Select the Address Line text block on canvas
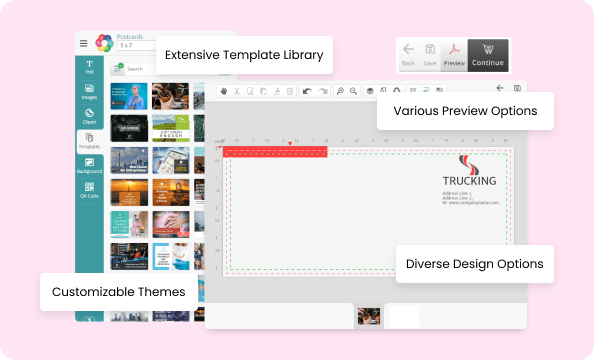Viewport: 594px width, 360px height. coord(470,198)
